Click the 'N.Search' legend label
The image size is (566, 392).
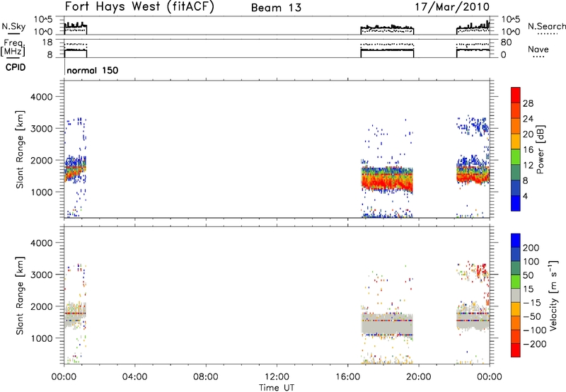click(546, 26)
